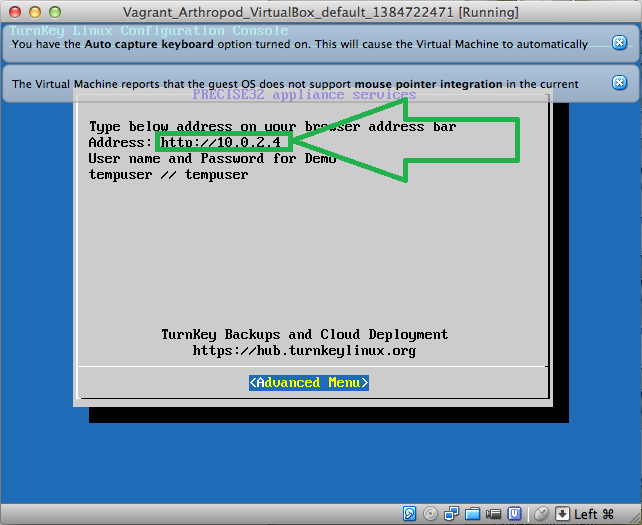The image size is (642, 525).
Task: Click the window resize grip corner
Action: [x=636, y=519]
